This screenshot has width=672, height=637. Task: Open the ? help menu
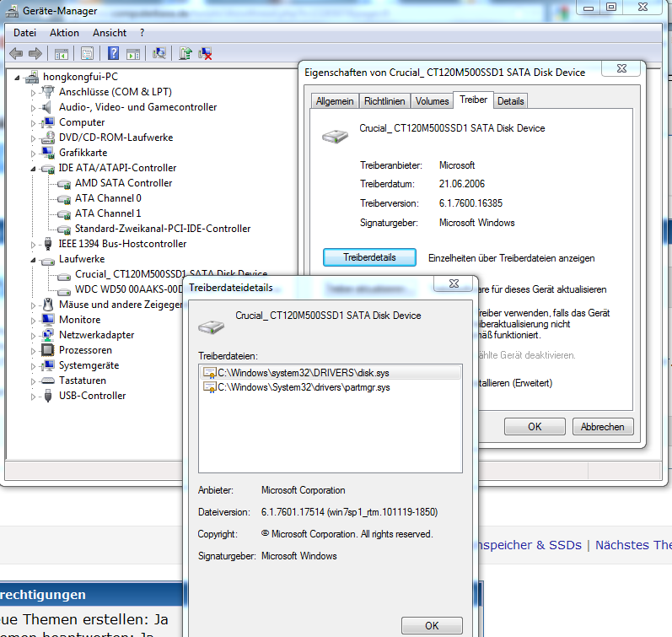tap(142, 33)
